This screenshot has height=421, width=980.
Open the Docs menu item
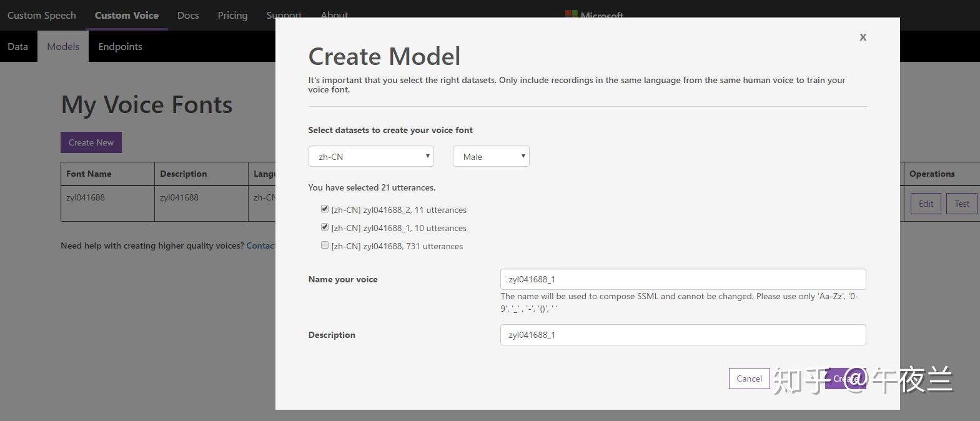pos(188,15)
